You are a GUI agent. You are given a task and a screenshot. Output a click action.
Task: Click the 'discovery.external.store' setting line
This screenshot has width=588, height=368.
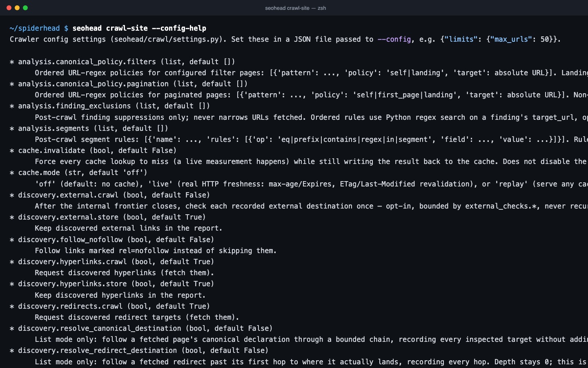click(x=108, y=217)
